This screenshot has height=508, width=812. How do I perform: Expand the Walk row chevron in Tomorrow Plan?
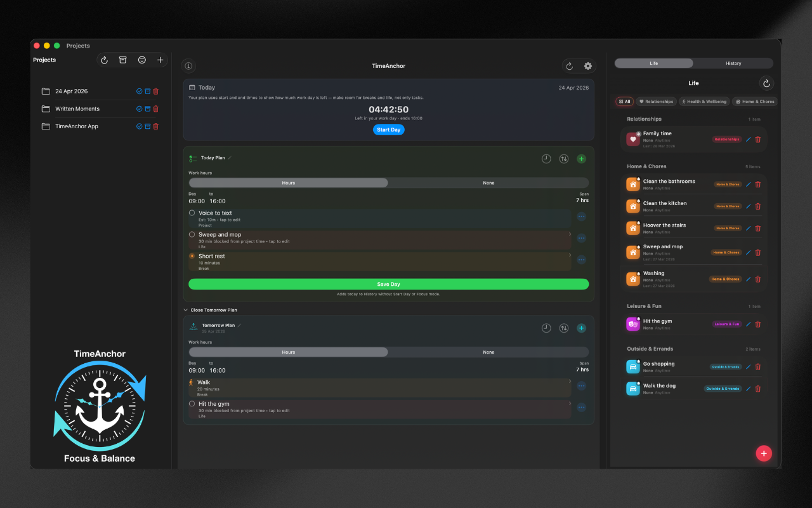click(x=570, y=382)
